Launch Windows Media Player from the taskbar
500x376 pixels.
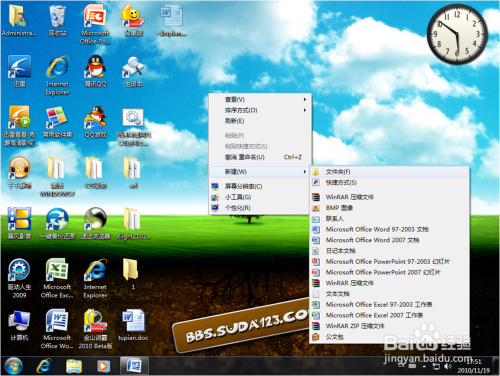pos(103,366)
